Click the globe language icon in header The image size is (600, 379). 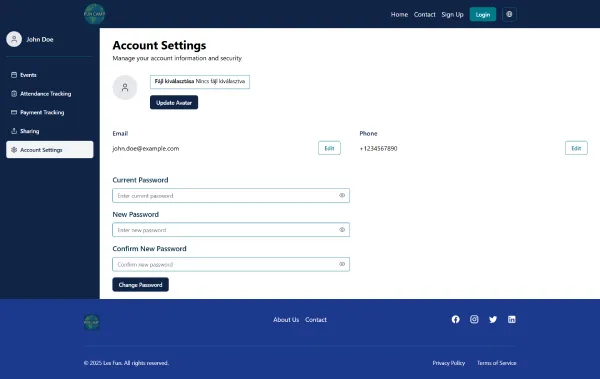509,14
